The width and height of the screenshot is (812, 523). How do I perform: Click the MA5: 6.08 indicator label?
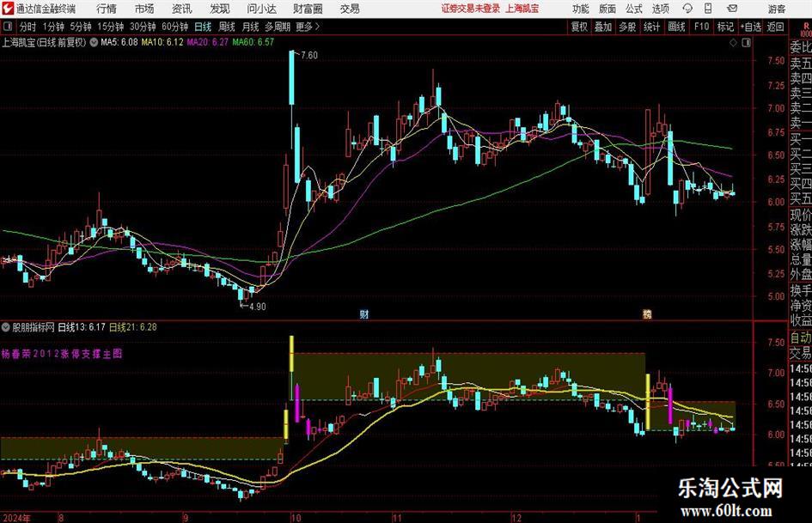pos(119,42)
